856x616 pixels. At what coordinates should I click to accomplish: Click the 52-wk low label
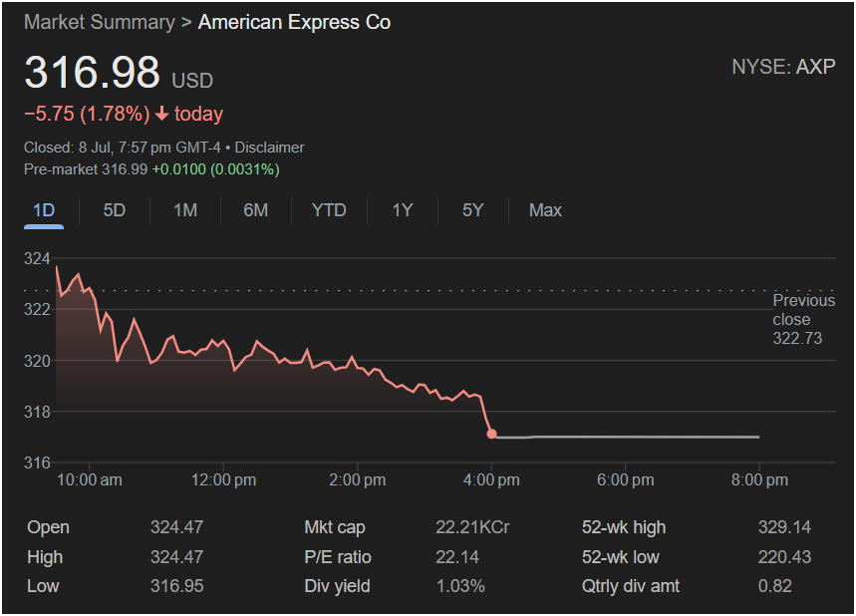point(620,557)
